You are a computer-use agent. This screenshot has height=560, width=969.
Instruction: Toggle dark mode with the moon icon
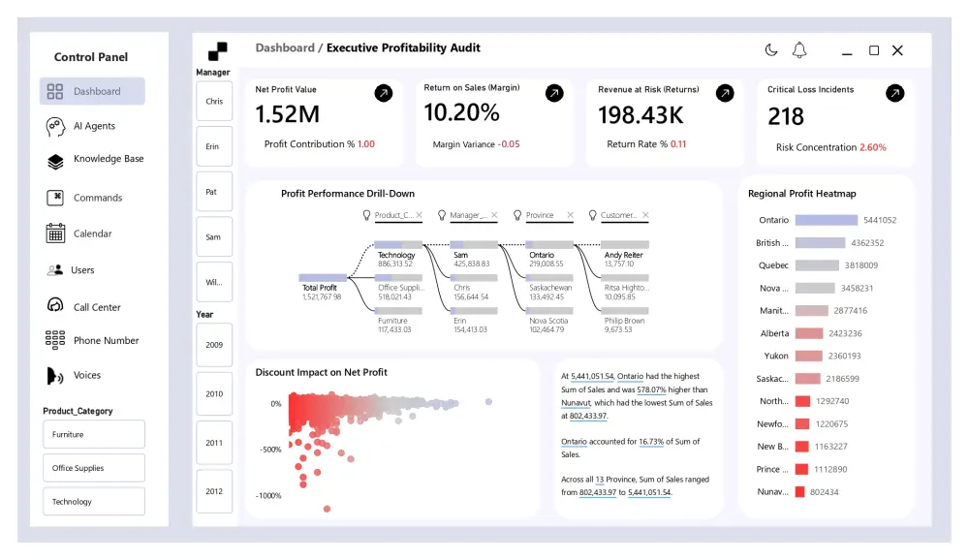771,49
